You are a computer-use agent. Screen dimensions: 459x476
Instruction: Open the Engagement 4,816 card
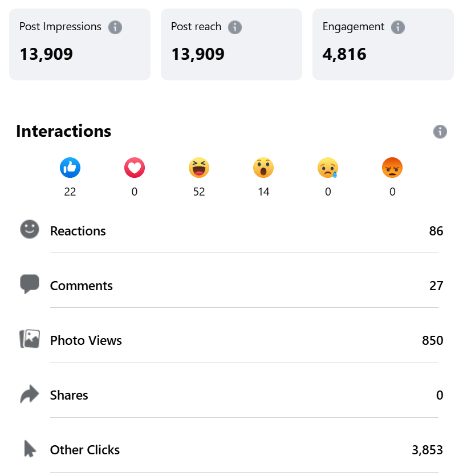click(383, 44)
